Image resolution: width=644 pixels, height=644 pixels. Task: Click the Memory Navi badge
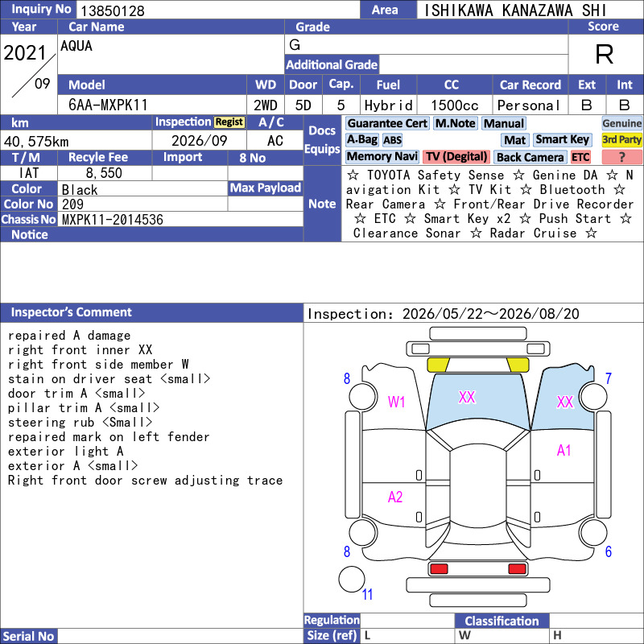pos(382,157)
